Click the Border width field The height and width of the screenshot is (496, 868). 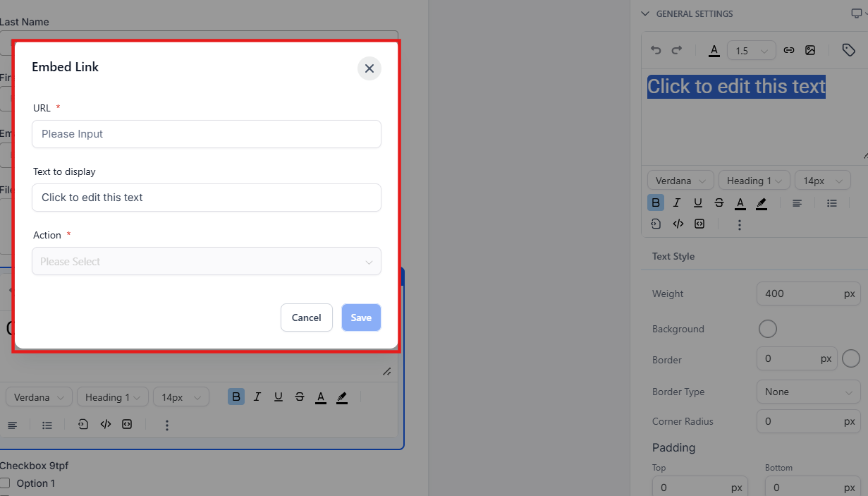[x=797, y=358]
